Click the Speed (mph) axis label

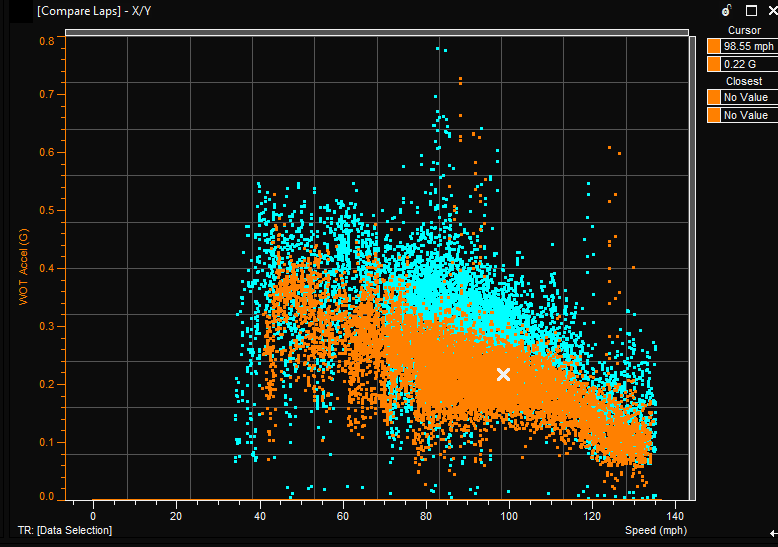click(656, 530)
